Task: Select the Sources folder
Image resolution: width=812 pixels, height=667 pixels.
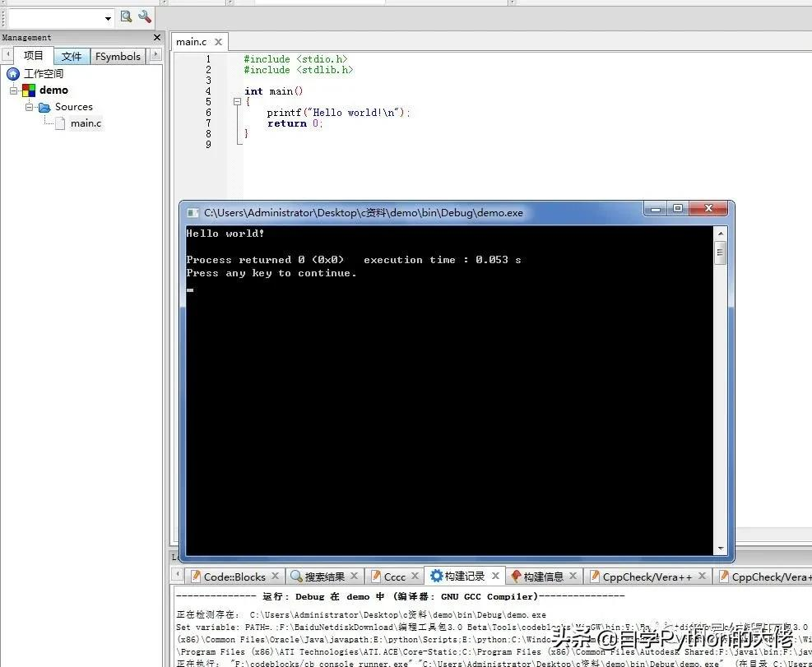Action: click(x=73, y=107)
